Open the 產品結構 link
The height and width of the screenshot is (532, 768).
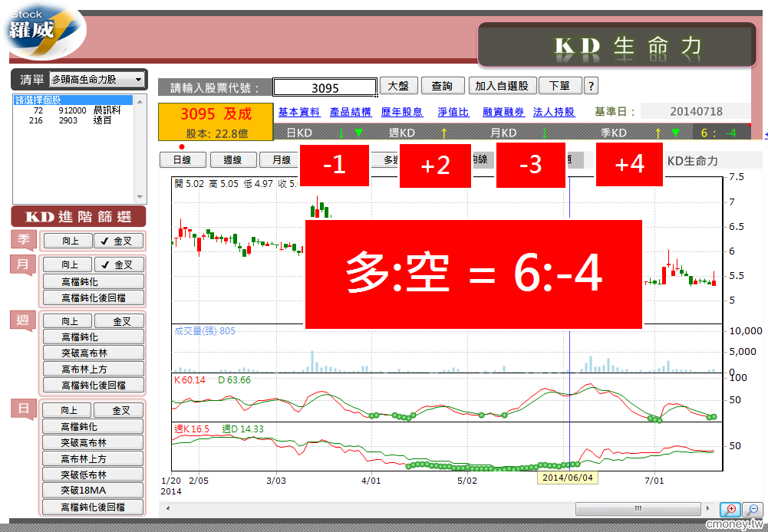click(350, 112)
